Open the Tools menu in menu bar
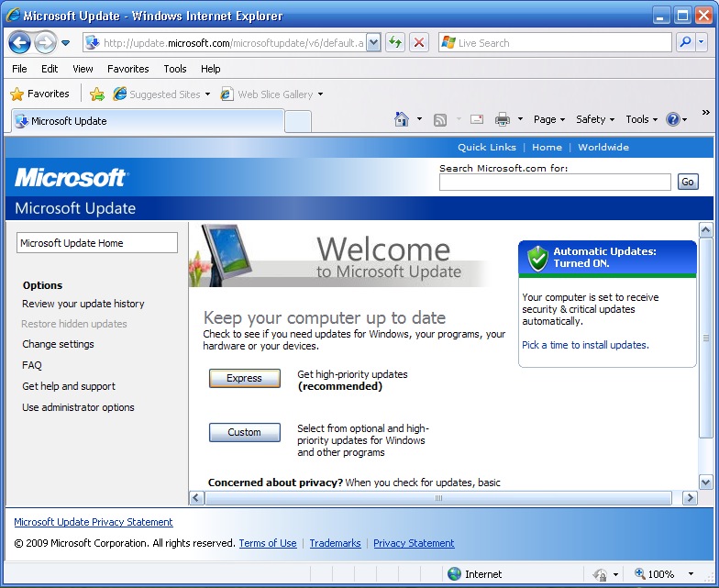 [x=174, y=69]
